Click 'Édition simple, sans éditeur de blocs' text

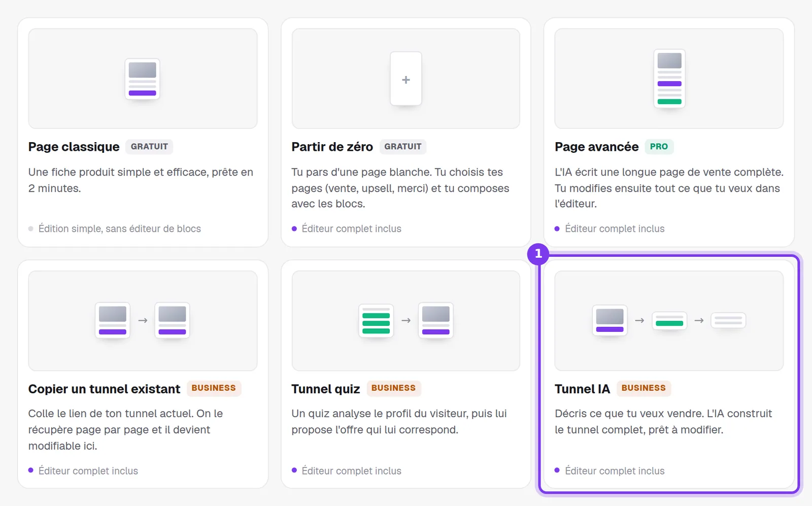click(x=120, y=229)
